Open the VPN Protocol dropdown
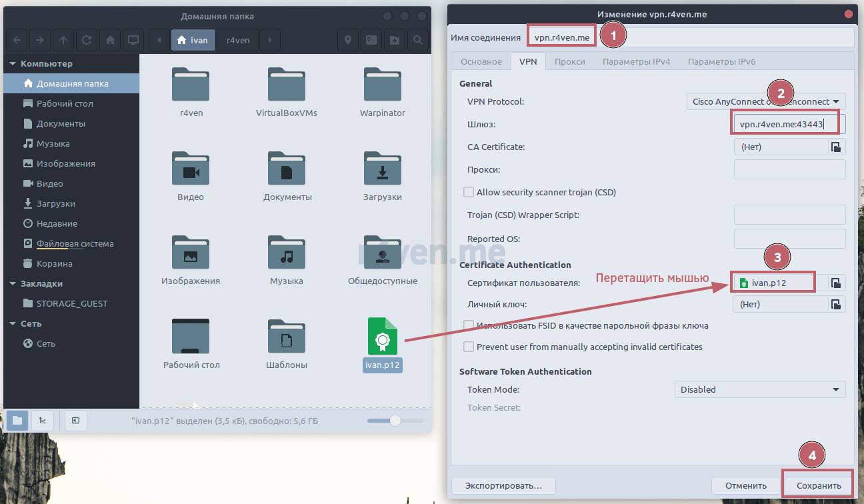 (x=766, y=102)
